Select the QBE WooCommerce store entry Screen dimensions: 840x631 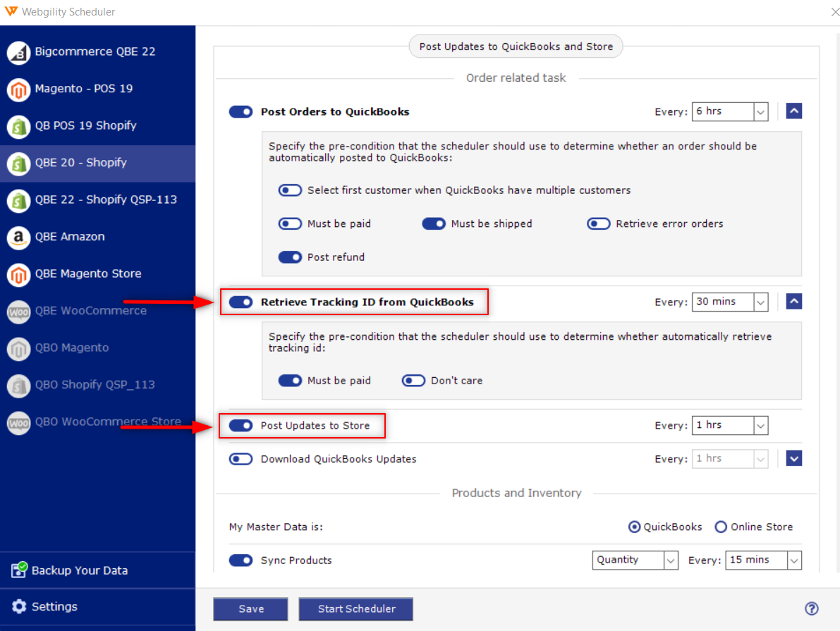(97, 311)
